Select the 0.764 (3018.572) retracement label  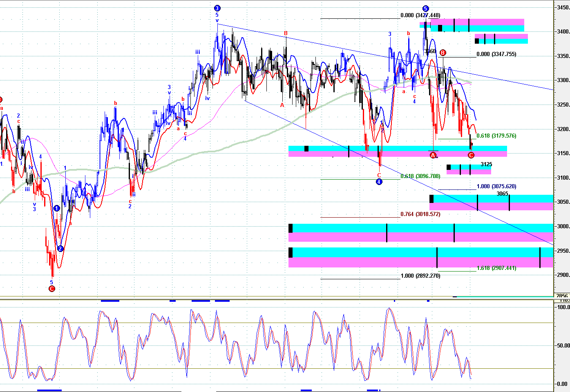point(420,214)
